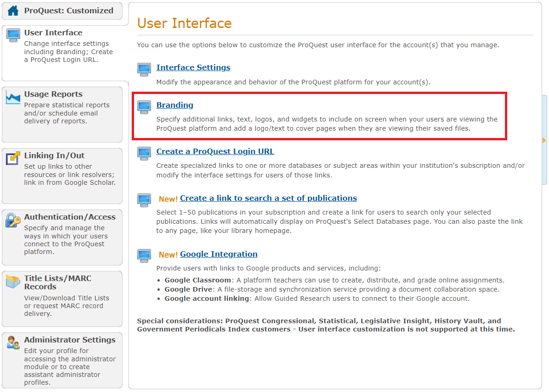Click the Branding description paragraph

click(327, 124)
